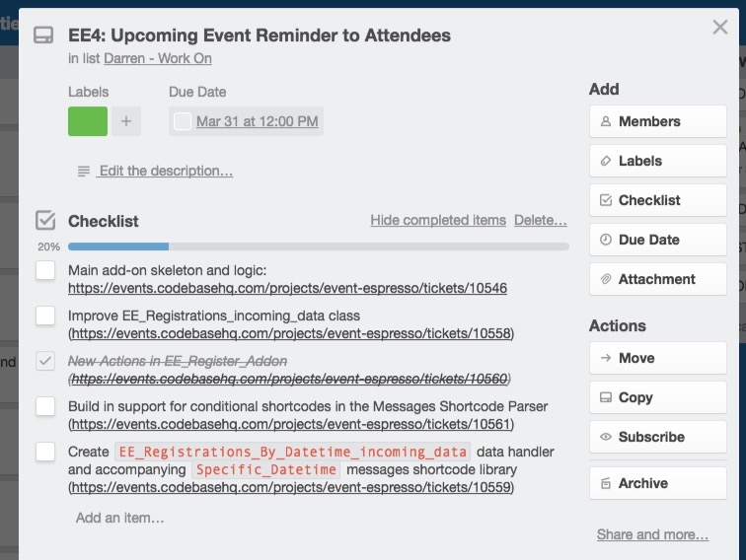Uncheck the New Actions in EE_Register_Addon item
The height and width of the screenshot is (560, 746).
click(x=45, y=361)
